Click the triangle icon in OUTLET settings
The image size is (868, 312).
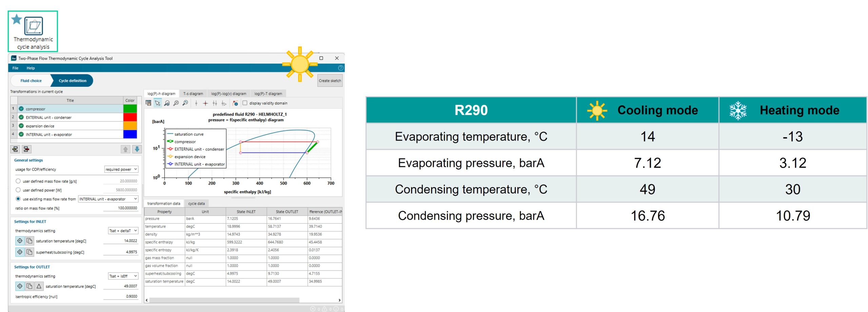[x=39, y=287]
